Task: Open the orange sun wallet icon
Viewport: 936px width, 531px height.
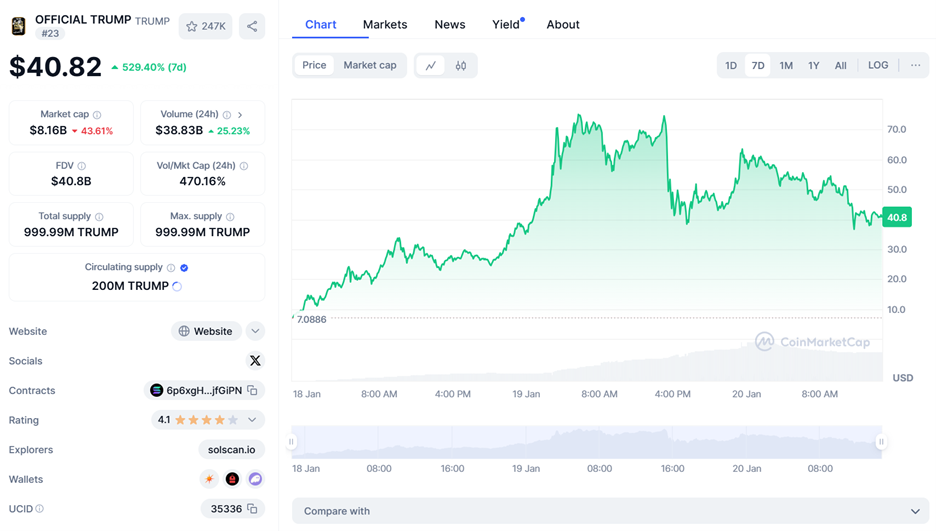Action: [x=209, y=479]
